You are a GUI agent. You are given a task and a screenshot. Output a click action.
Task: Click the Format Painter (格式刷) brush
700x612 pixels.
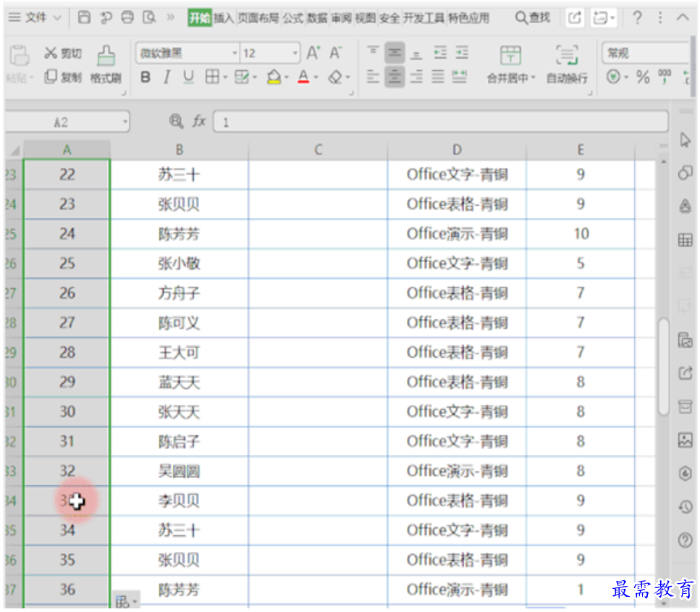point(106,64)
